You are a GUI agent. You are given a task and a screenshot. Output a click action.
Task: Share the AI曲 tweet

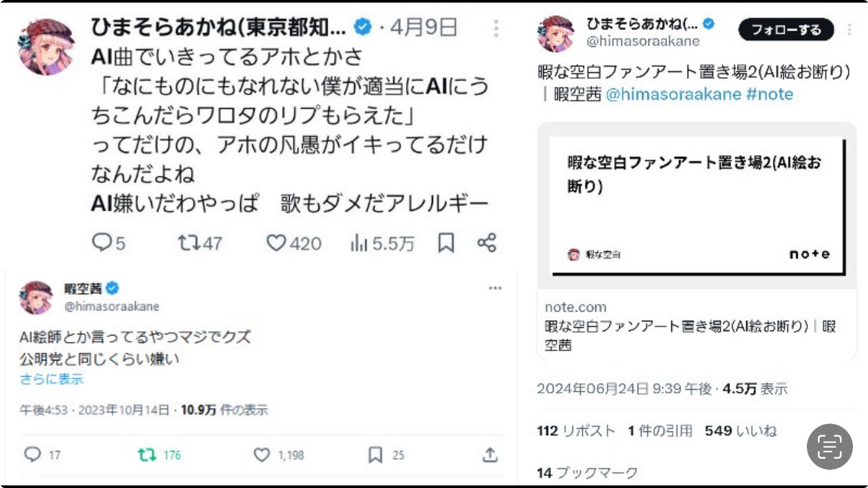click(487, 243)
